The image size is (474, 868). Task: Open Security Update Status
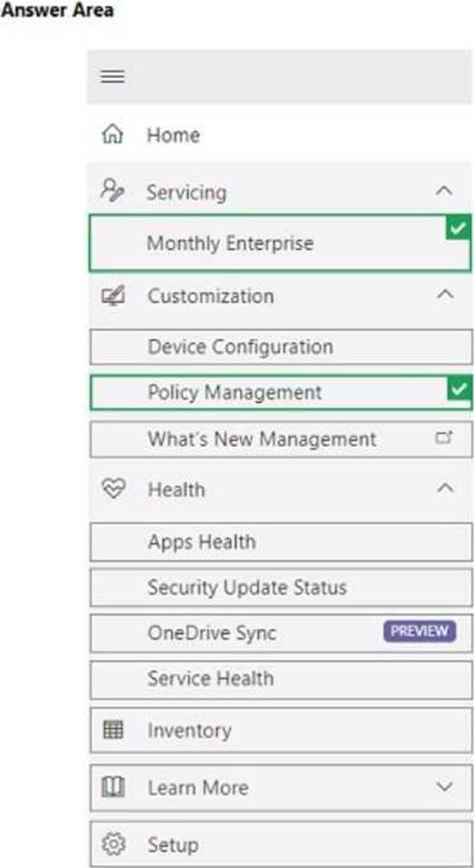(282, 587)
